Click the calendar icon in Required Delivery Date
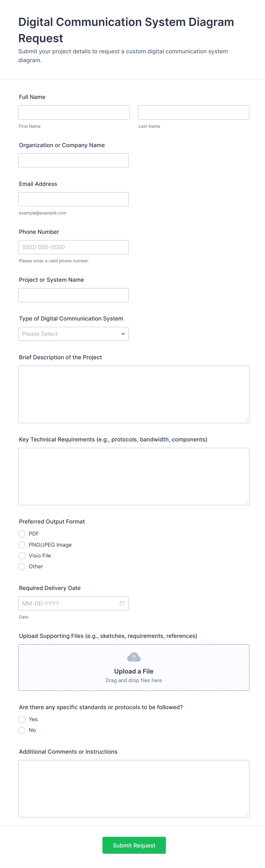The width and height of the screenshot is (265, 868). (122, 603)
